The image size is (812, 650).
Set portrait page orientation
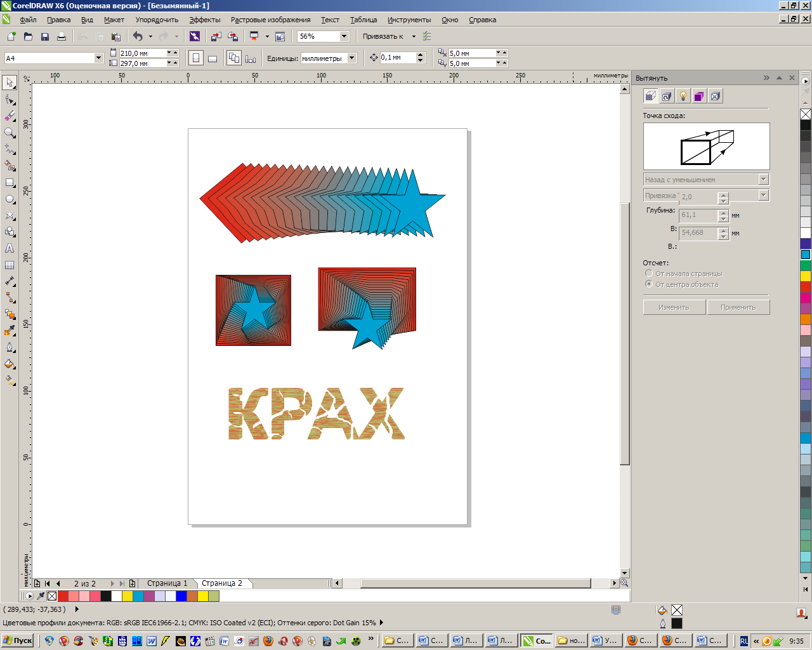[196, 58]
